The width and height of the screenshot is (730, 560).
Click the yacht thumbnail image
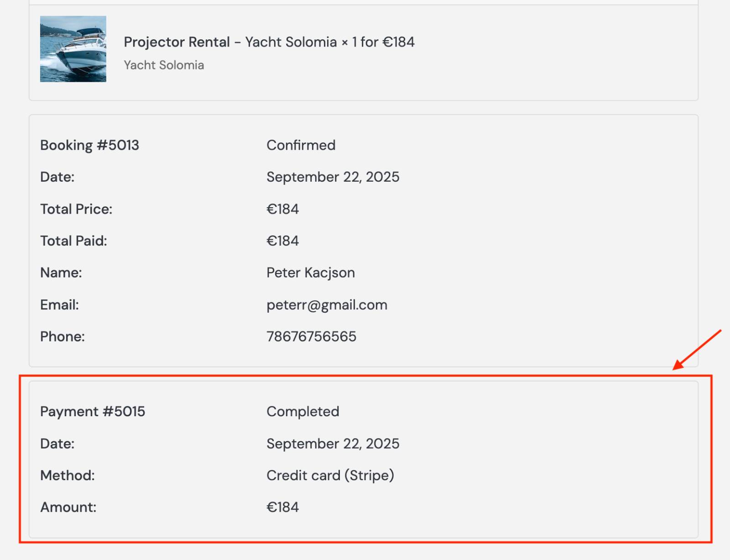point(73,49)
